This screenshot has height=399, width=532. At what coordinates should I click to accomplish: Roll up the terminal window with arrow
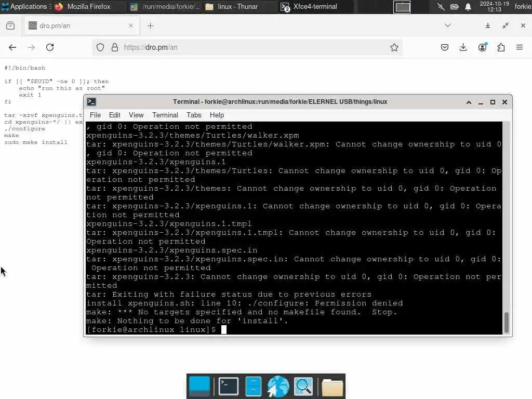469,102
